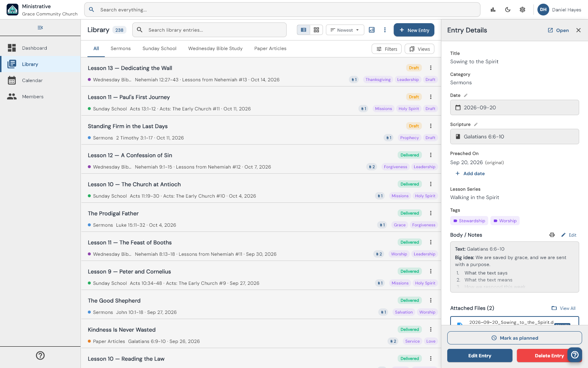588x368 pixels.
Task: Edit Date pencil icon in Entry Details
Action: click(x=466, y=95)
